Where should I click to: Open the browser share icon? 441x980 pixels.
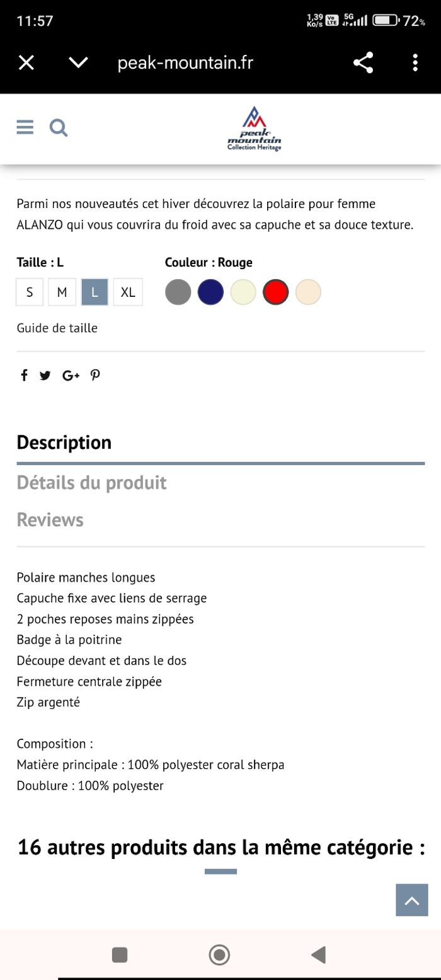pos(362,62)
